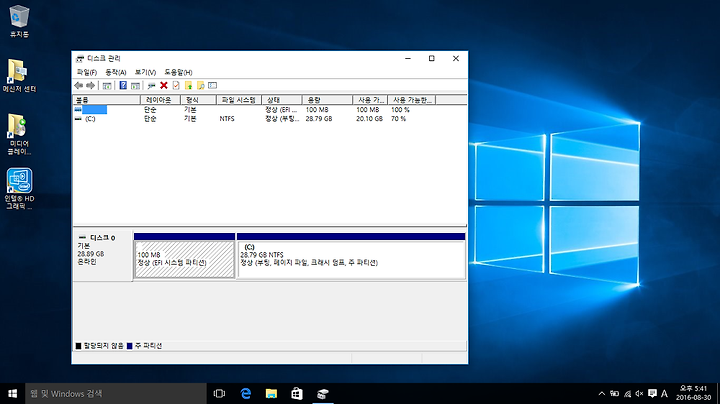This screenshot has width=720, height=404.
Task: Select the (C:) 28.79 GB NTFS partition block
Action: pos(351,259)
